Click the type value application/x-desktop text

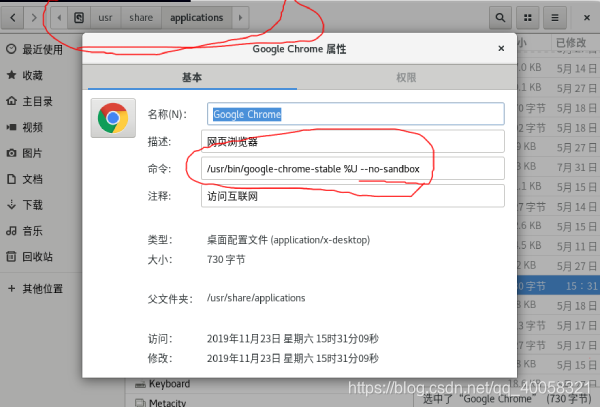point(321,240)
